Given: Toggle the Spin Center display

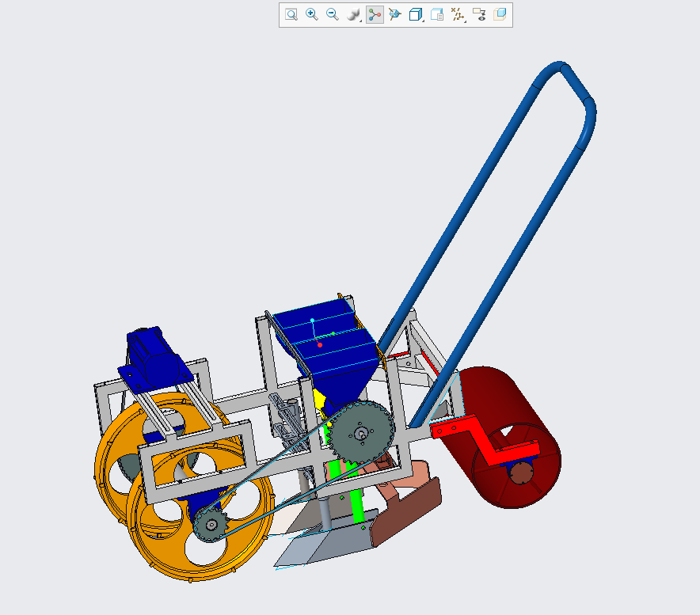Looking at the screenshot, I should [x=375, y=14].
